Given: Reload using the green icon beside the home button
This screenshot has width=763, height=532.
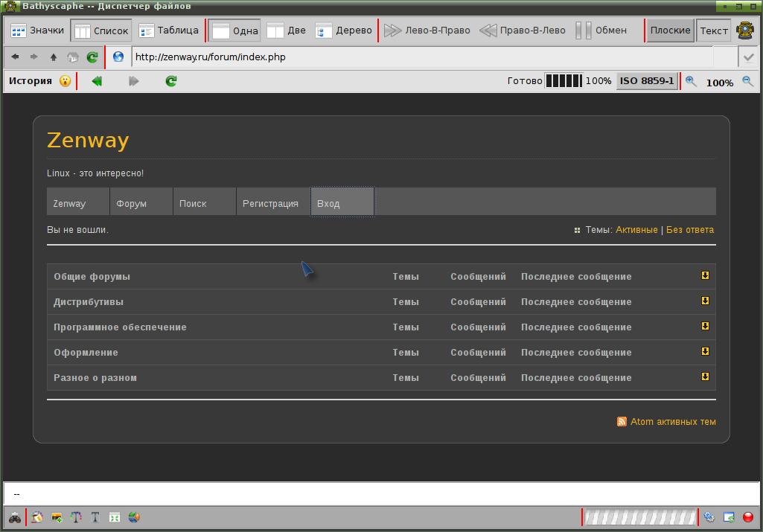Looking at the screenshot, I should (92, 57).
